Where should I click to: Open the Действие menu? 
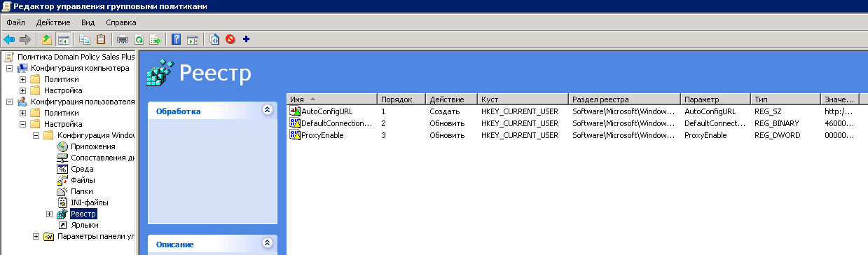tap(53, 22)
